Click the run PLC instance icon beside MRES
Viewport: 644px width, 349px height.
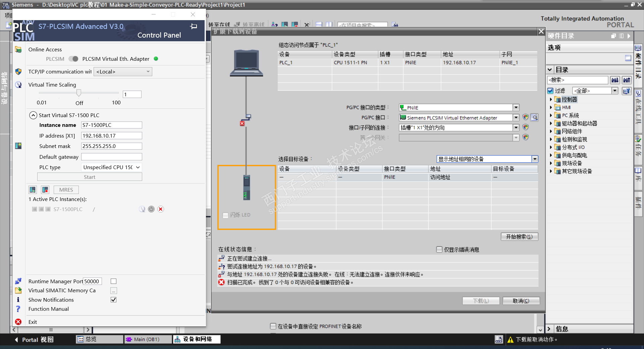click(33, 190)
